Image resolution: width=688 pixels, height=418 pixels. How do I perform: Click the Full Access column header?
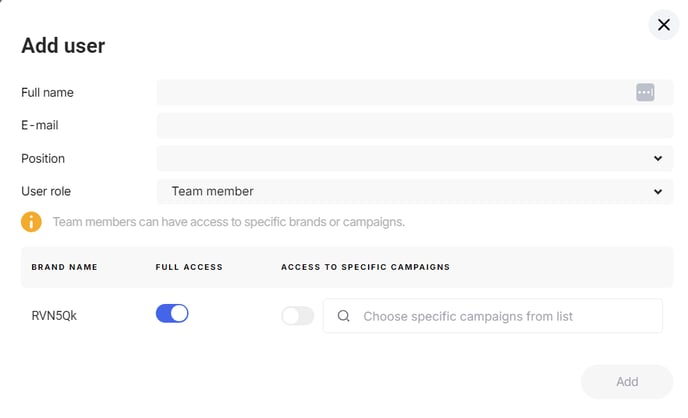point(189,267)
